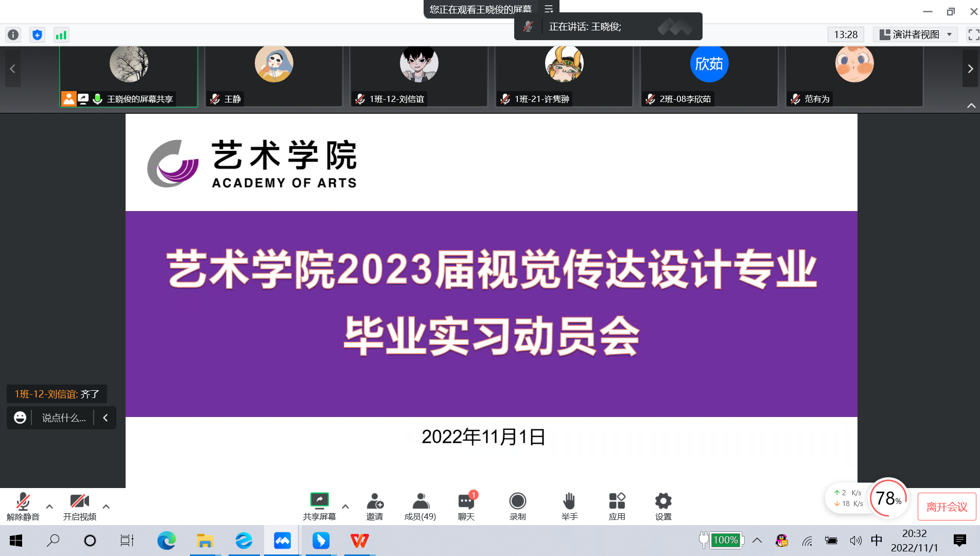This screenshot has width=980, height=556.
Task: Open the 邀请 invite icon
Action: (x=375, y=507)
